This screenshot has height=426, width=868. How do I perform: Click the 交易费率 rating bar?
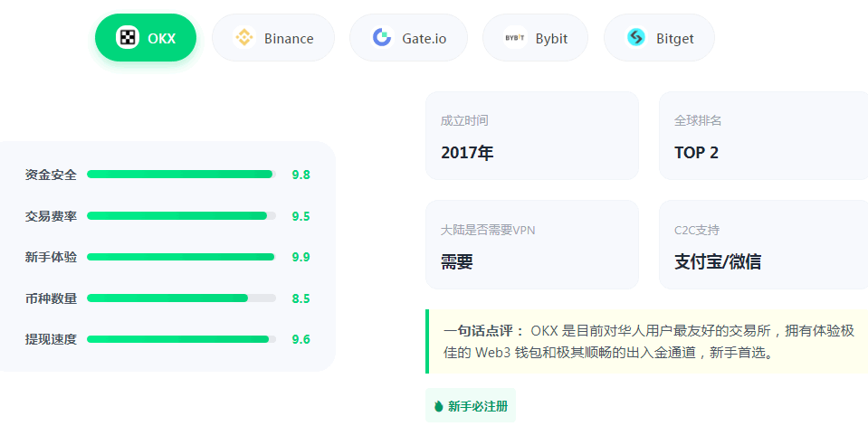click(x=181, y=216)
